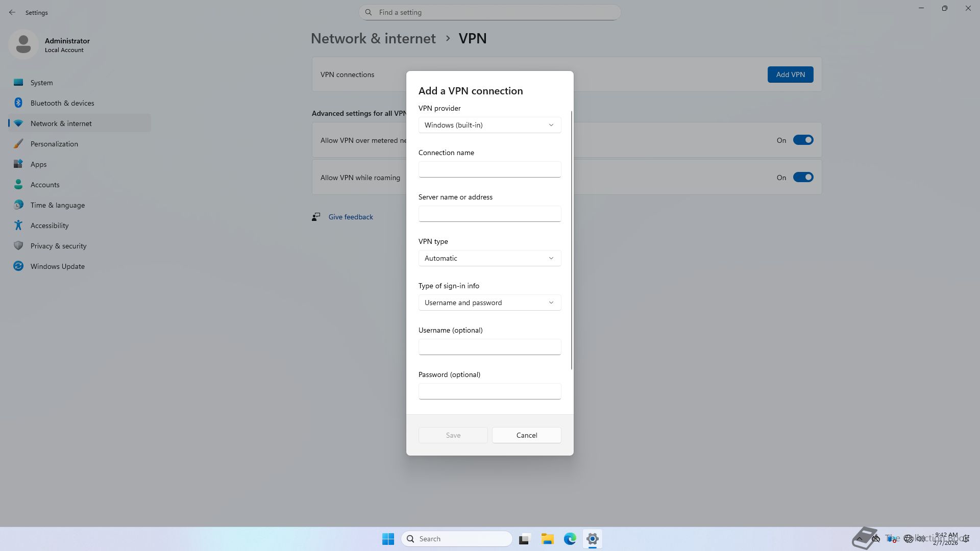Viewport: 980px width, 551px height.
Task: Open the Accessibility sidebar icon
Action: tap(18, 226)
